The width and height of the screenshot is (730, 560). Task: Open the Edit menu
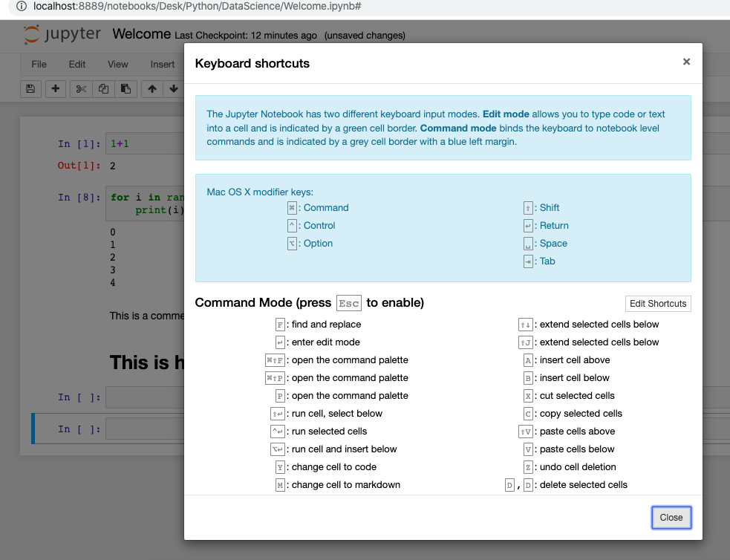(x=76, y=64)
